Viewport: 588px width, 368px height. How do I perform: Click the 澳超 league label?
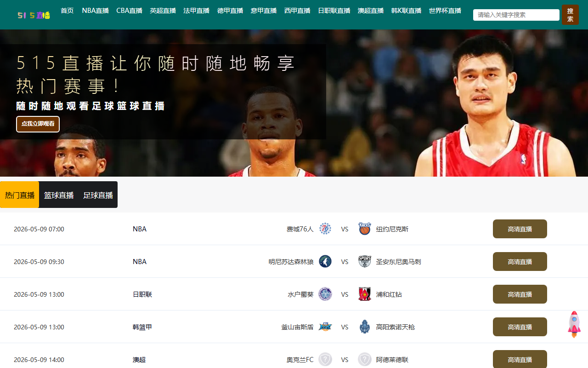(139, 360)
